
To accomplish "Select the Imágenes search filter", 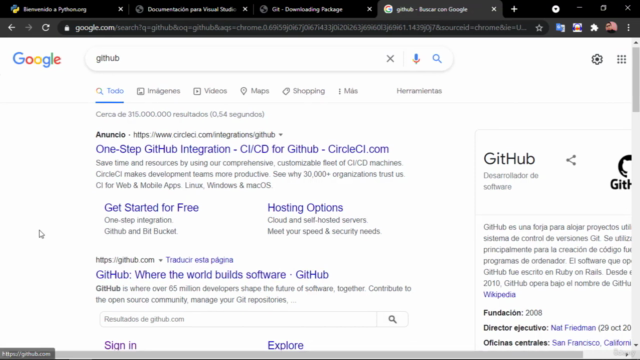I will 158,91.
